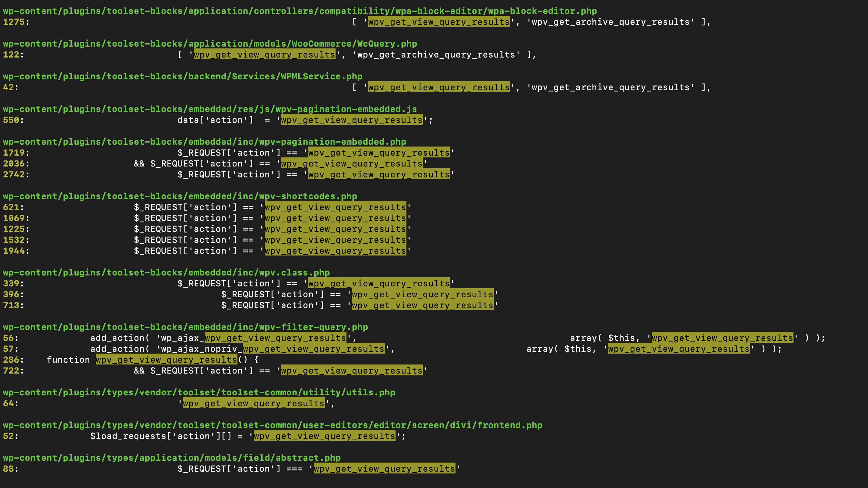Image resolution: width=868 pixels, height=488 pixels.
Task: Click the highlighted function name on line 286
Action: pos(167,360)
